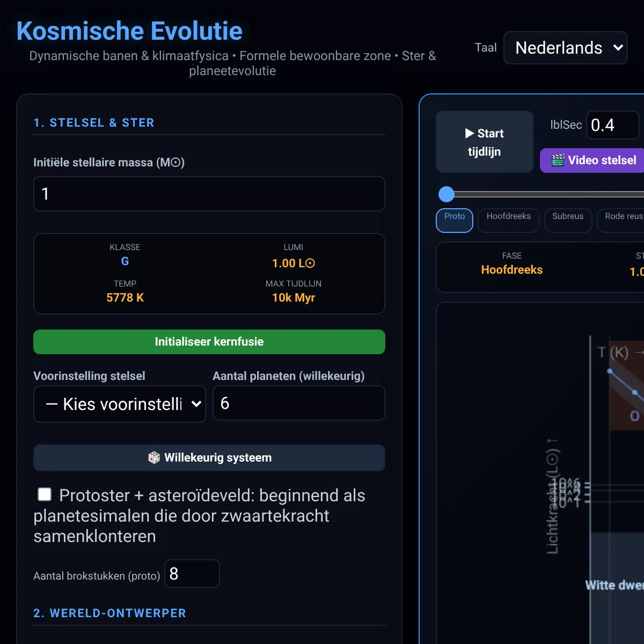Click the 1.00 L☉ luminosity value
The width and height of the screenshot is (644, 644).
pos(294,264)
